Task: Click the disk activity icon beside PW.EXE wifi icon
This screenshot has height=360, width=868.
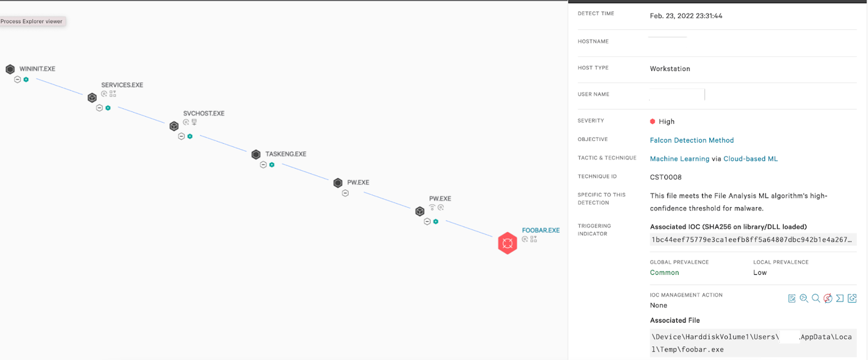Action: click(x=441, y=207)
